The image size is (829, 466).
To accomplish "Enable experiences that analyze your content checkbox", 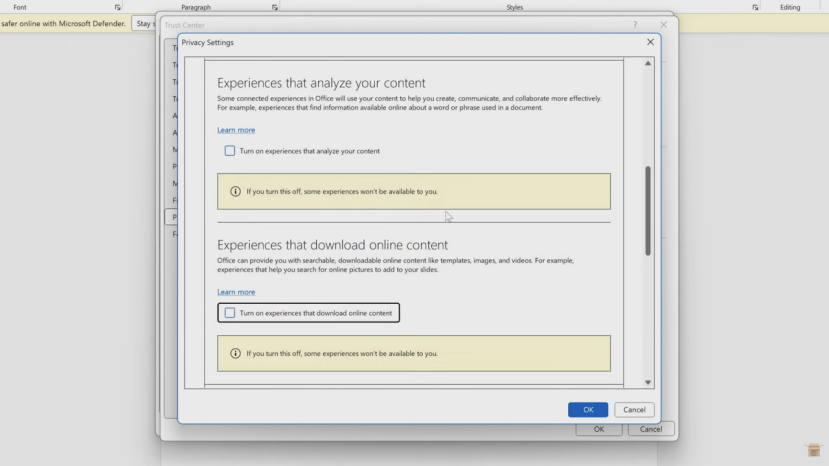I will click(x=230, y=151).
